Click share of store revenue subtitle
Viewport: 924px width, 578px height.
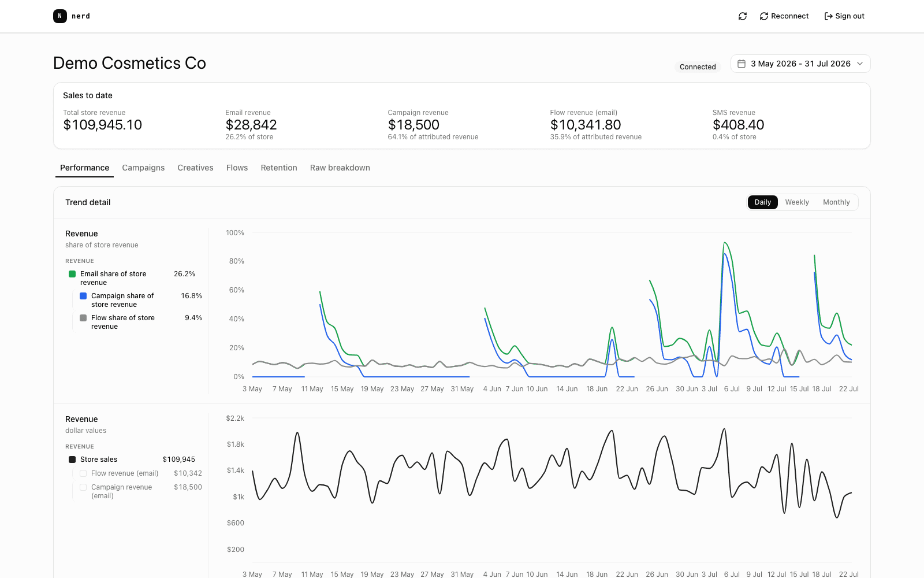(102, 245)
